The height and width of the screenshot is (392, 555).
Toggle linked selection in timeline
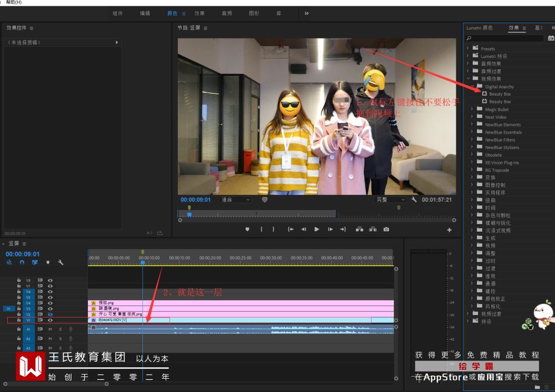[35, 262]
